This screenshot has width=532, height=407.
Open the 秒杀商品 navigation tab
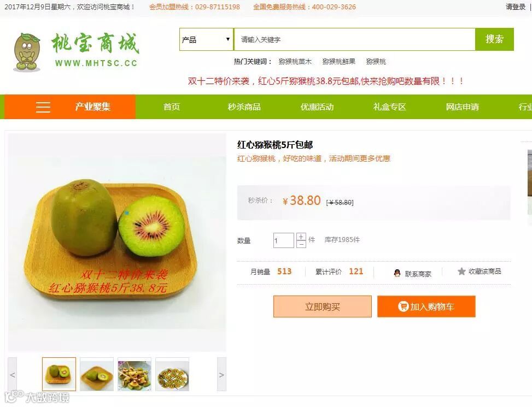point(244,107)
